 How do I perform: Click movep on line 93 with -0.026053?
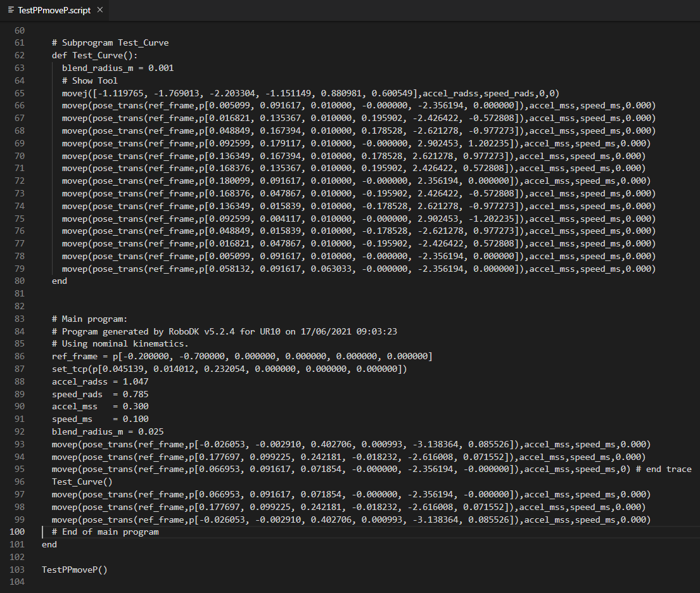click(352, 444)
